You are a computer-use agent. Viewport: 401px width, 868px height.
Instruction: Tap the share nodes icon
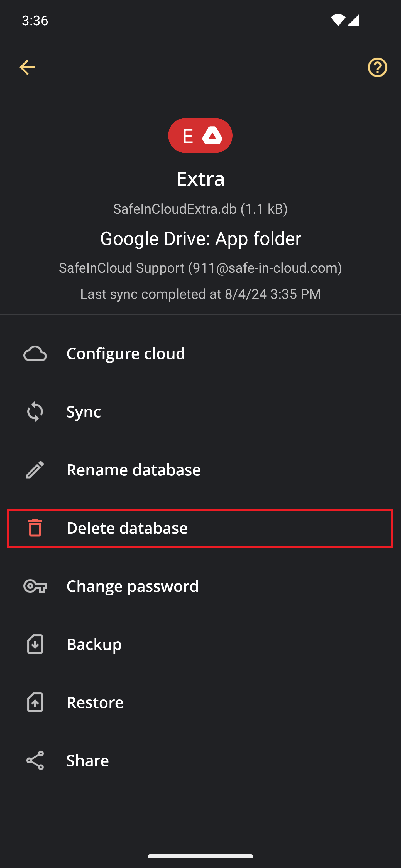(35, 761)
